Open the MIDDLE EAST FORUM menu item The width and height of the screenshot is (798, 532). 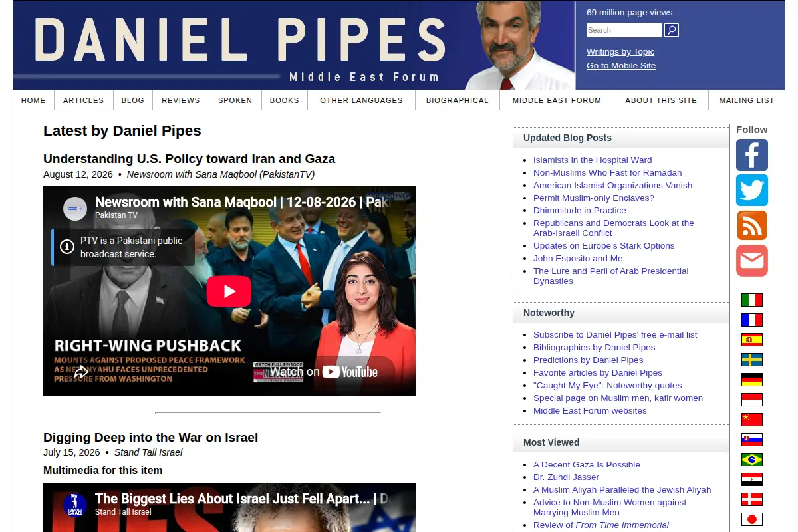[x=557, y=100]
